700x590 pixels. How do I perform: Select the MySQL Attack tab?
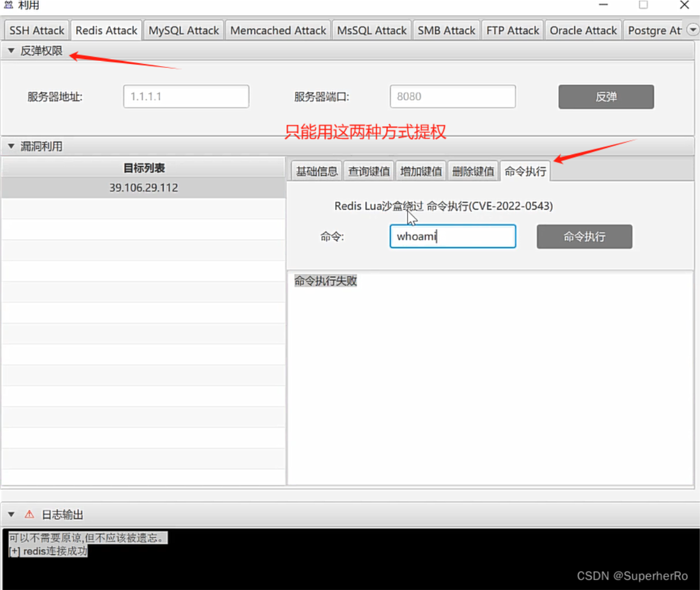pos(183,30)
